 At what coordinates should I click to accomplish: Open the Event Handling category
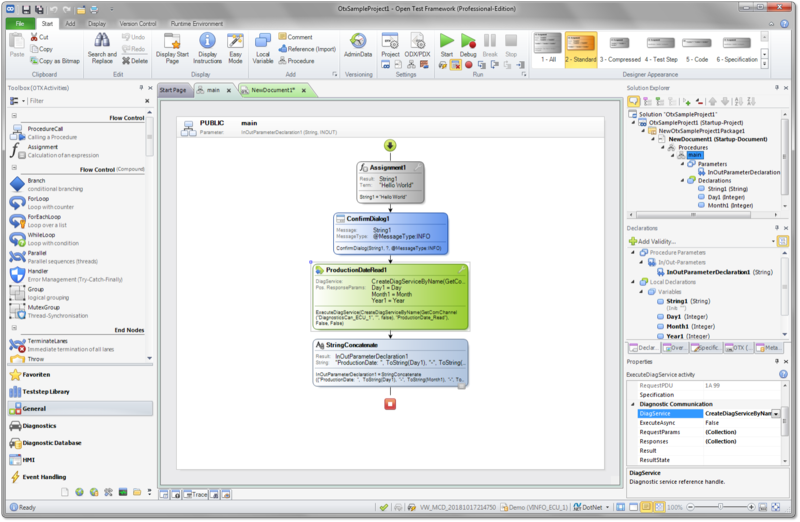coord(80,477)
